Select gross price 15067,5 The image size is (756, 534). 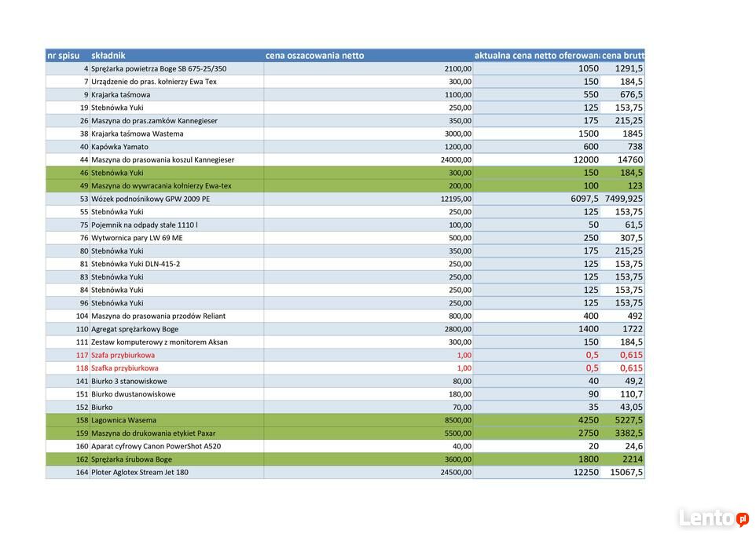tap(626, 472)
